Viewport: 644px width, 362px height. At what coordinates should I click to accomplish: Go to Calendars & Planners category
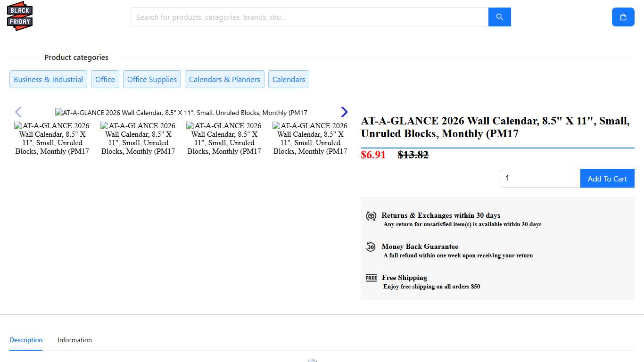tap(224, 79)
